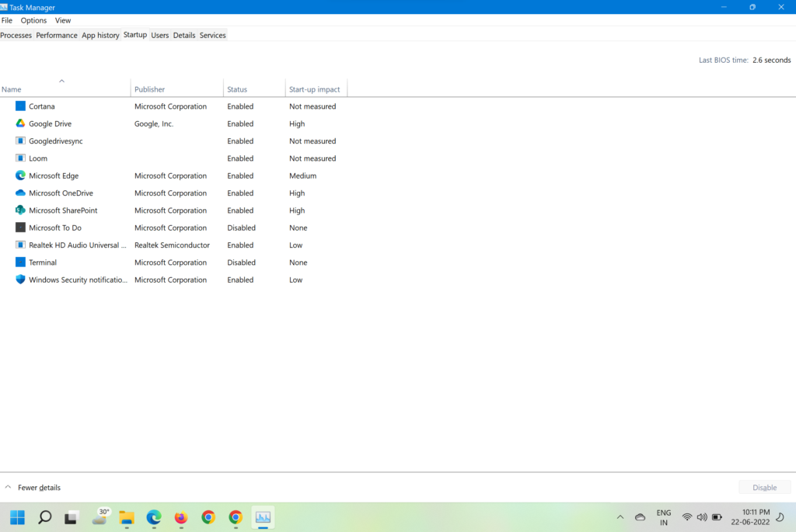This screenshot has height=532, width=796.
Task: Open Firefox from the taskbar
Action: click(x=181, y=517)
